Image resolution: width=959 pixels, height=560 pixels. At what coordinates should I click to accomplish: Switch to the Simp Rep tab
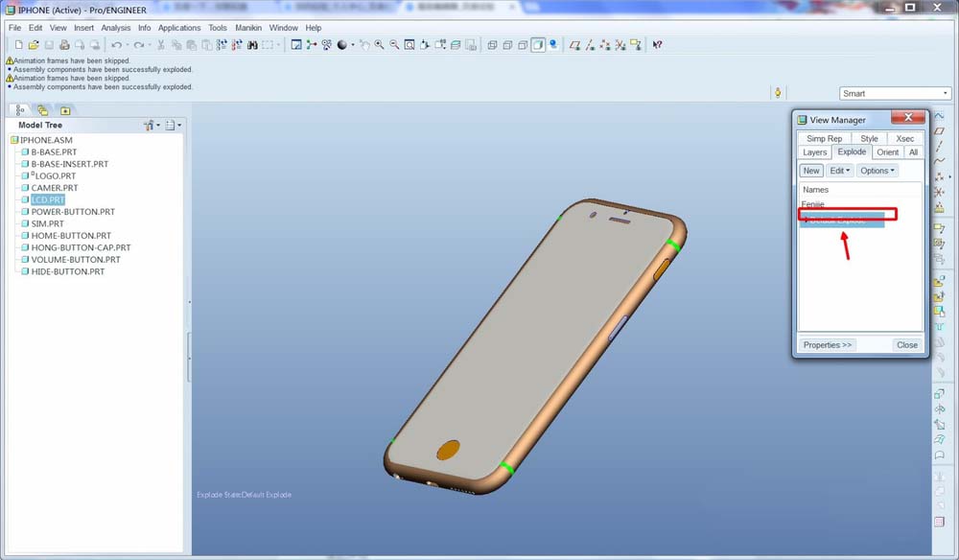coord(824,139)
